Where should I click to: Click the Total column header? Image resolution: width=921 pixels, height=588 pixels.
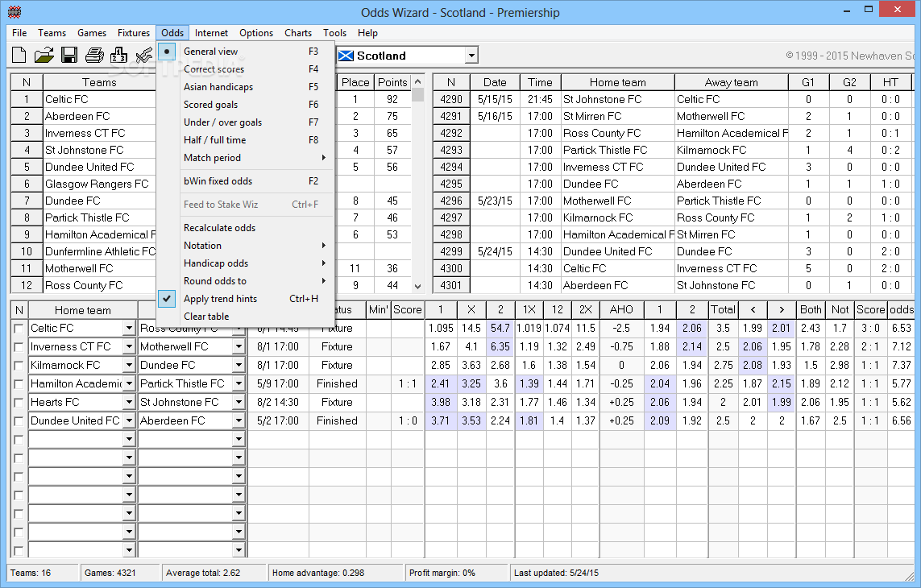coord(723,309)
